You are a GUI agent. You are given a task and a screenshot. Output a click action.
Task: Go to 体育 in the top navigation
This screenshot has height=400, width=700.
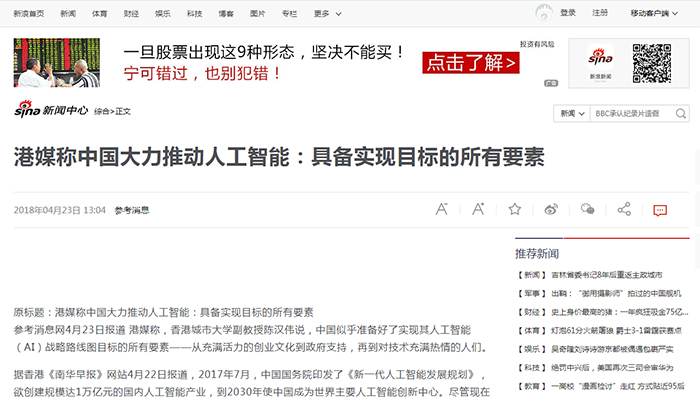pos(99,13)
